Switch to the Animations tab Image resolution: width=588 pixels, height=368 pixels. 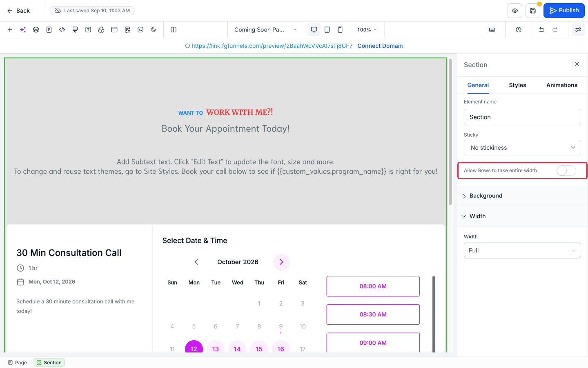(x=562, y=85)
